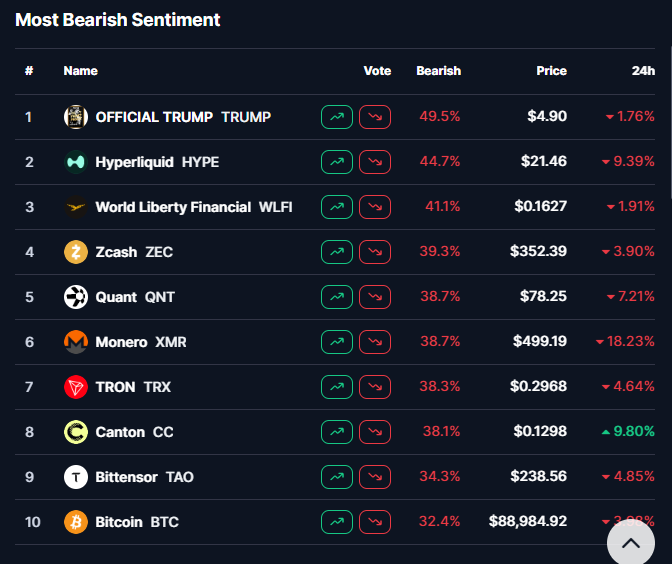The image size is (672, 564).
Task: Vote bullish on Bittensor TAO
Action: 337,477
